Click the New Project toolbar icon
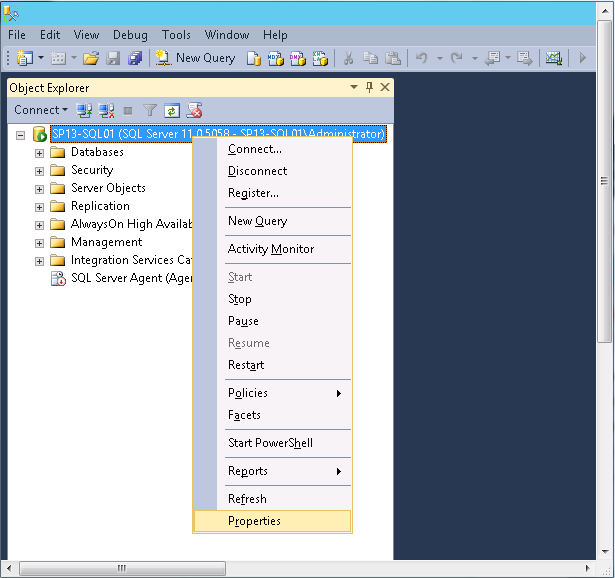Image resolution: width=615 pixels, height=578 pixels. coord(24,58)
